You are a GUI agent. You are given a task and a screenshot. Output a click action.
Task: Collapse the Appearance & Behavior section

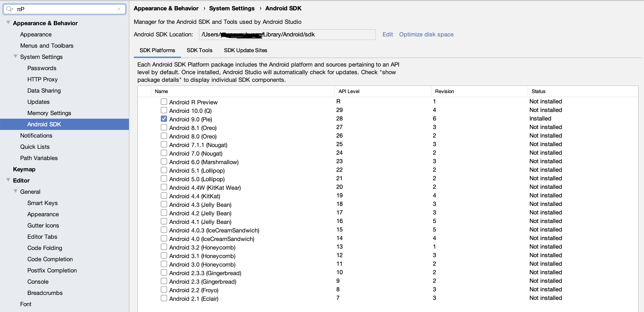[8, 23]
